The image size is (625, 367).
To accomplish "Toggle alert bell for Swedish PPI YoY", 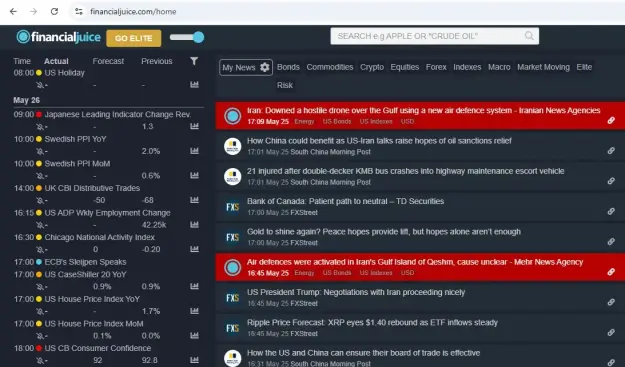I will tap(40, 151).
